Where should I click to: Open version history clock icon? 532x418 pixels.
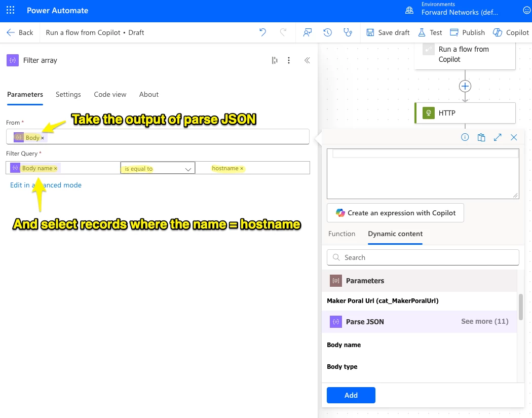click(327, 32)
